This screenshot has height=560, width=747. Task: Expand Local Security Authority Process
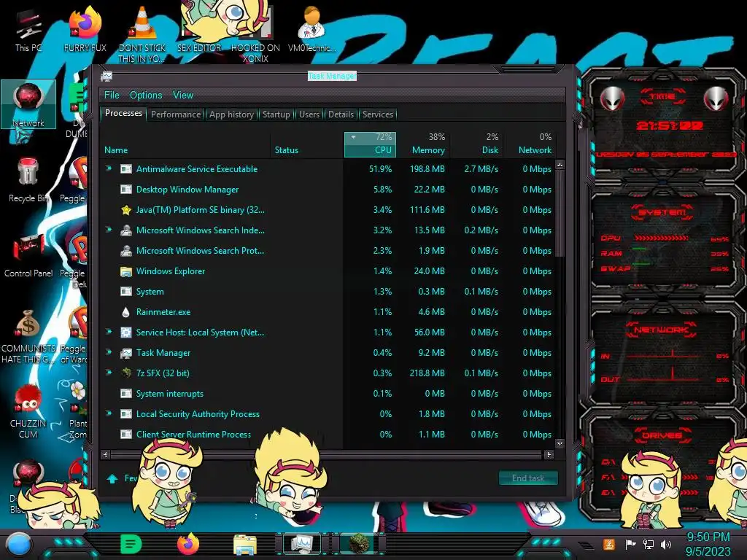tap(109, 413)
